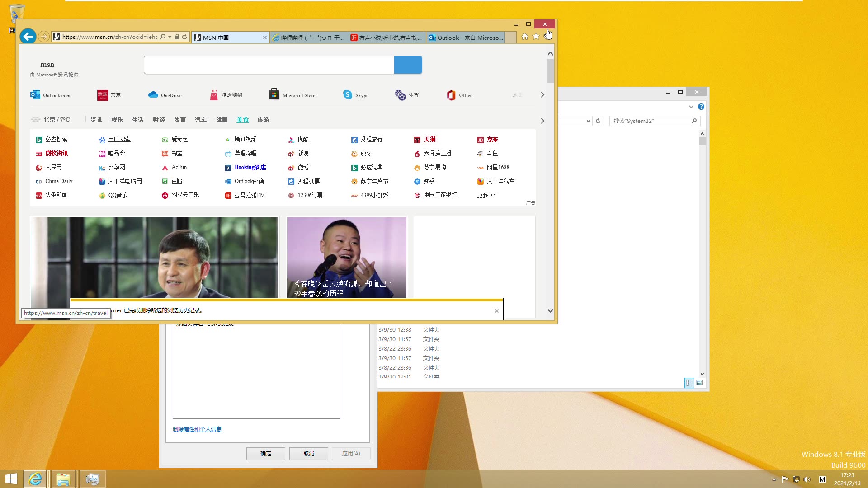Screen dimensions: 868x488
Task: Open the 资讯 category
Action: [96, 120]
